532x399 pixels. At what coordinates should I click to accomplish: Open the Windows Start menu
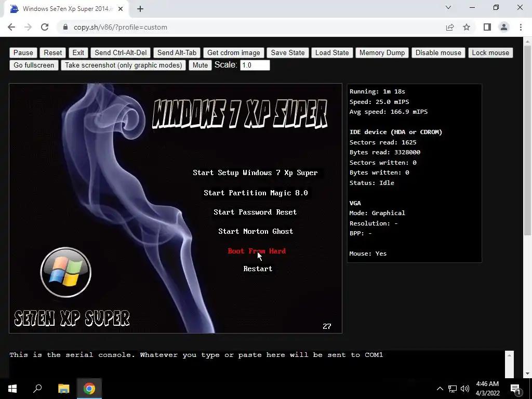[12, 389]
